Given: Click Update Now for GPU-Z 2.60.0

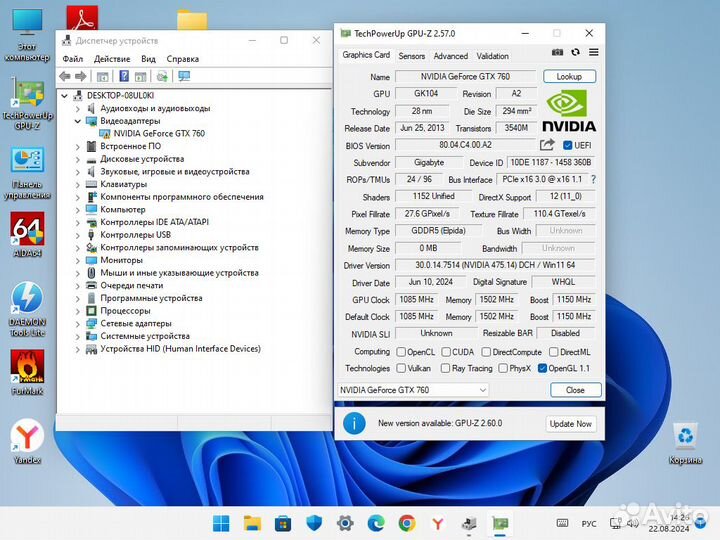Looking at the screenshot, I should [571, 424].
